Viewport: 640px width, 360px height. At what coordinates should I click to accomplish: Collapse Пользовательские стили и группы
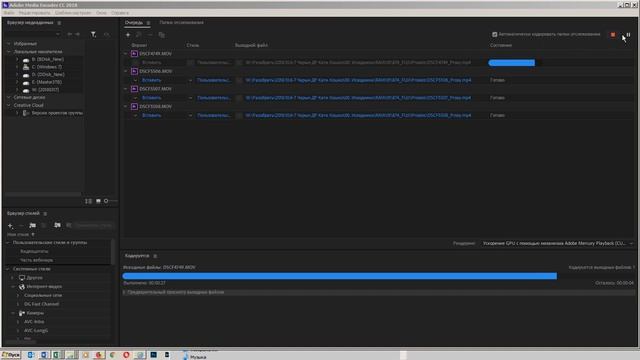(x=8, y=242)
